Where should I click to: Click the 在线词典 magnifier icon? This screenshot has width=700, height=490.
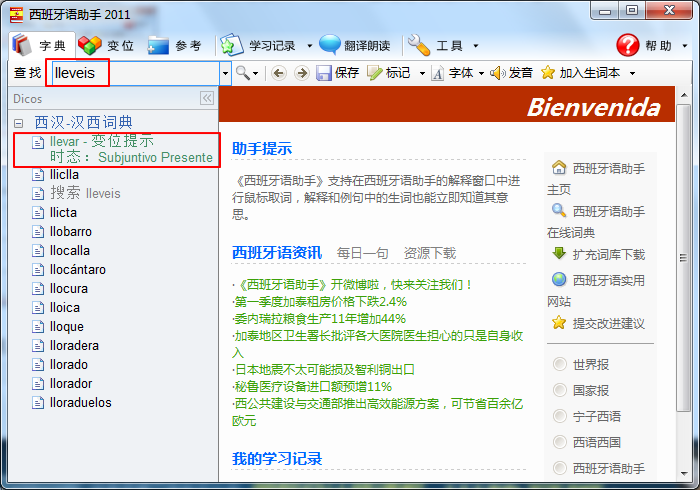(559, 210)
